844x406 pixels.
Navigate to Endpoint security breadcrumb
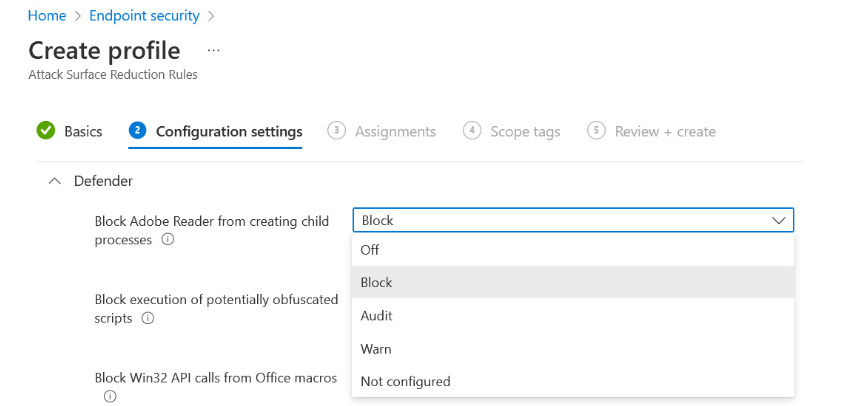click(x=144, y=16)
